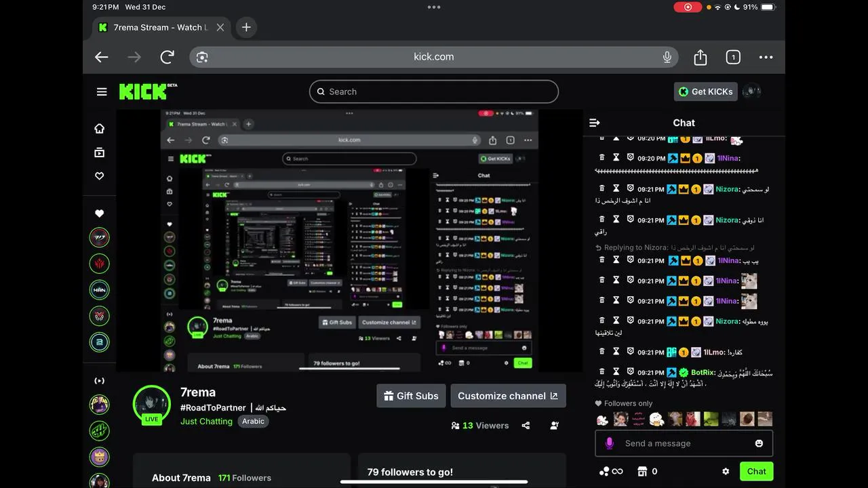Reload the kick.com page
Image resolution: width=868 pixels, height=488 pixels.
[167, 57]
